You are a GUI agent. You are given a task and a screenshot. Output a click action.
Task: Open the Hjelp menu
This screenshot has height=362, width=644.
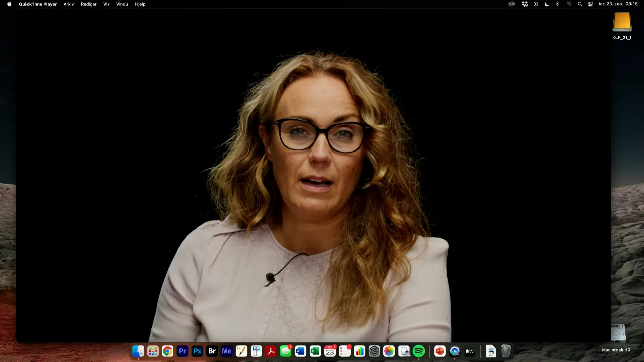point(140,4)
